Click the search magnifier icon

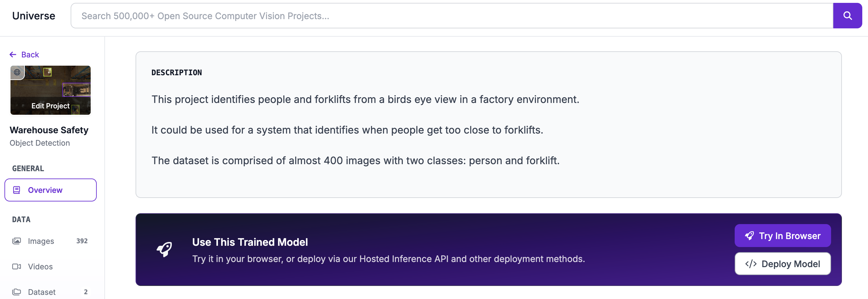tap(847, 15)
